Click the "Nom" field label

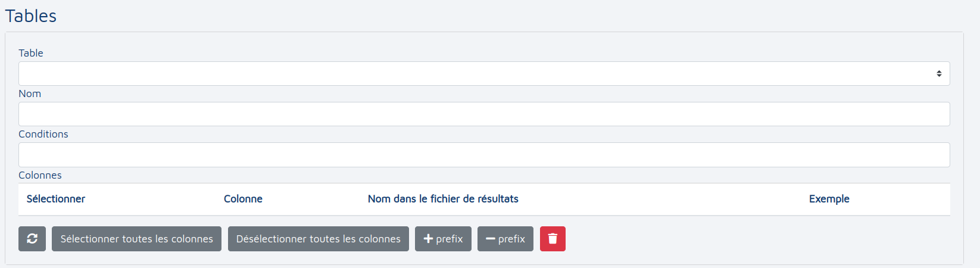[x=30, y=94]
